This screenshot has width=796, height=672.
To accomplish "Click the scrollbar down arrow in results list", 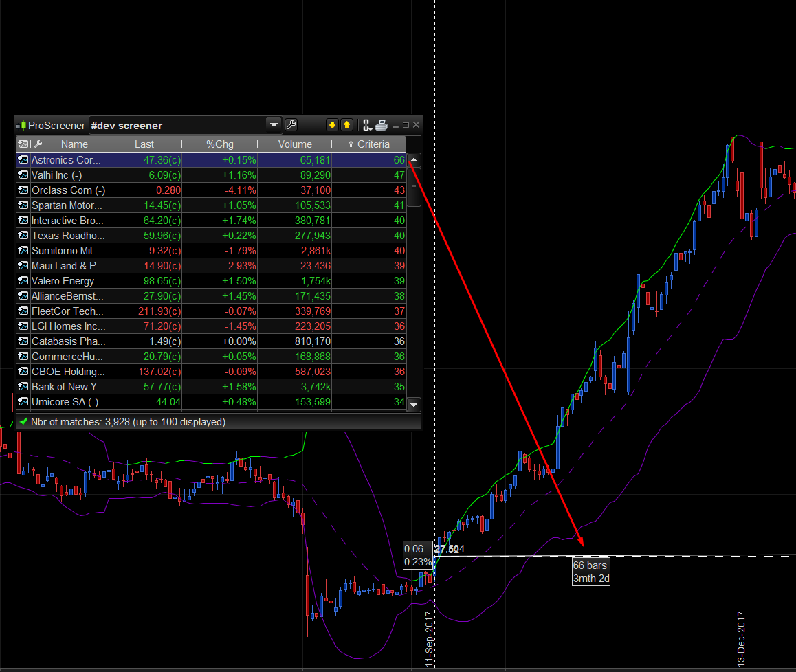I will coord(414,405).
